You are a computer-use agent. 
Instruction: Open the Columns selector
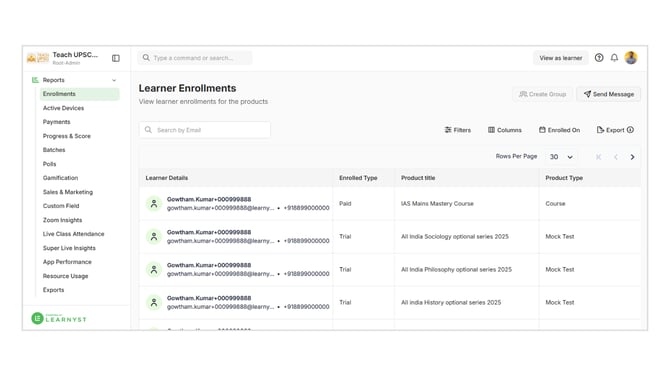[505, 130]
